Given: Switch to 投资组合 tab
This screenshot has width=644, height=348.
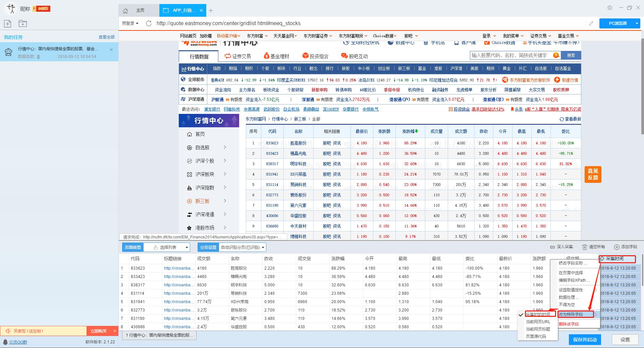Looking at the screenshot, I should tap(315, 56).
